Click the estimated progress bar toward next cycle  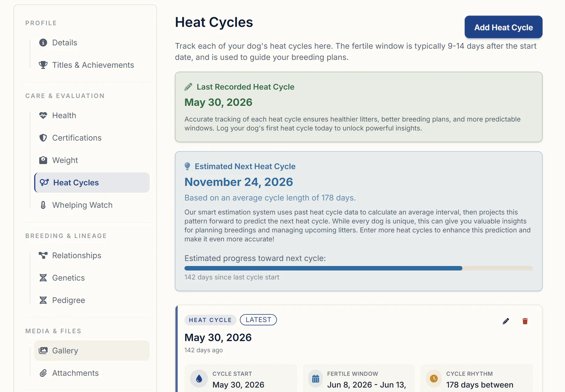[x=358, y=269]
